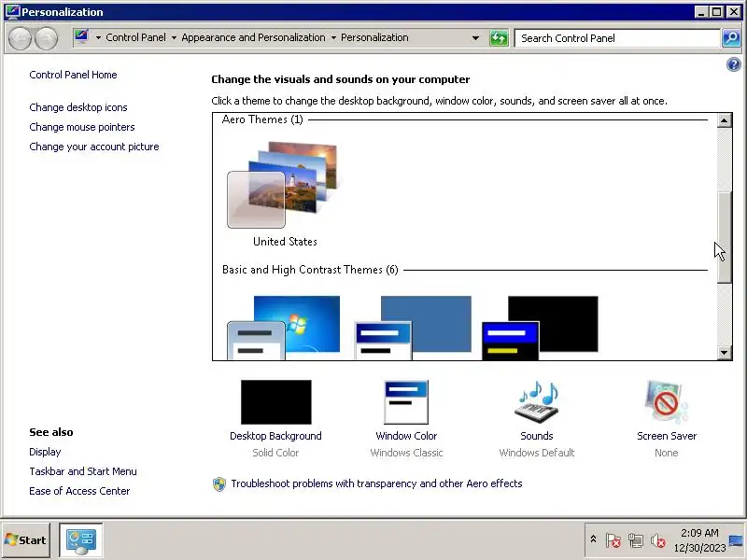Click the Sounds text link

(536, 436)
